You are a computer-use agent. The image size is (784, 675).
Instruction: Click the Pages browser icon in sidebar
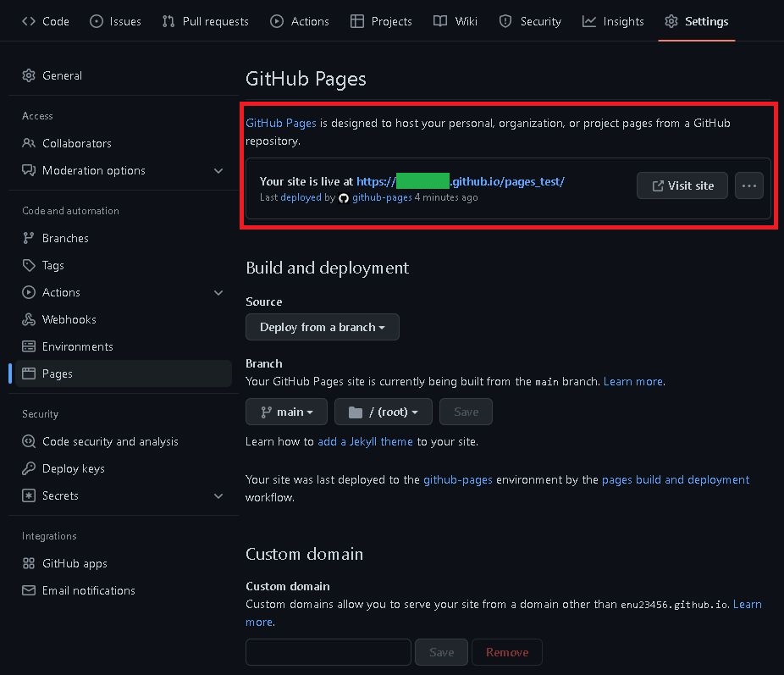(29, 373)
